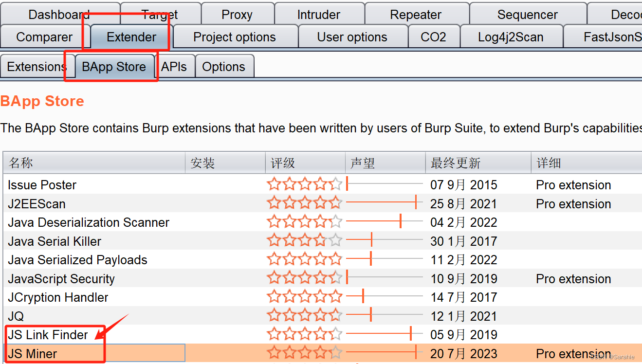
Task: Open the Options sub-tab
Action: click(224, 66)
